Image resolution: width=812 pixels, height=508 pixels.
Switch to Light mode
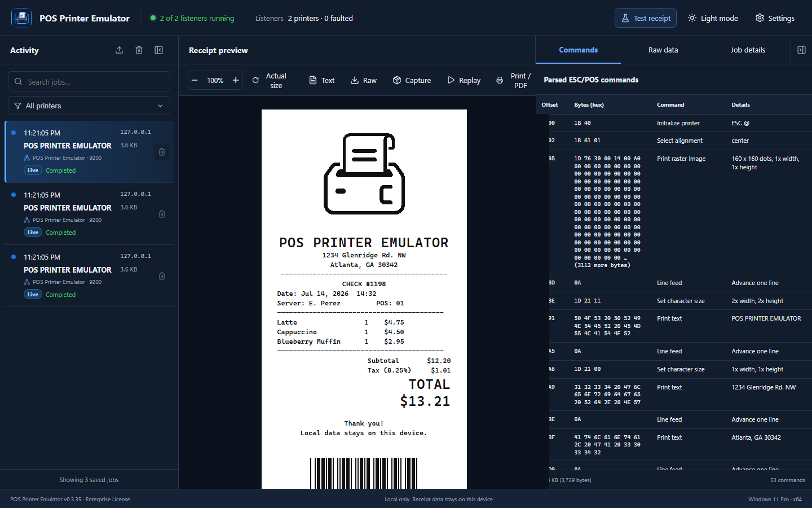coord(713,18)
